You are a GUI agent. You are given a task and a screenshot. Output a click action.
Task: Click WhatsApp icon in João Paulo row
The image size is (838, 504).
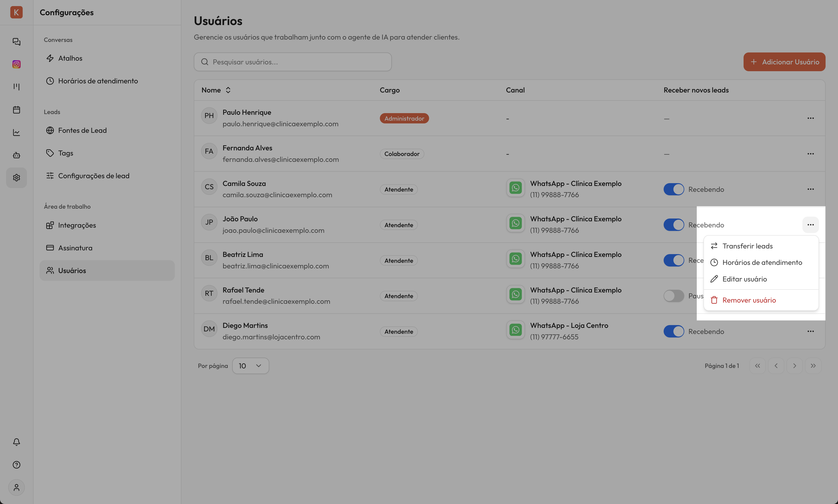coord(516,223)
